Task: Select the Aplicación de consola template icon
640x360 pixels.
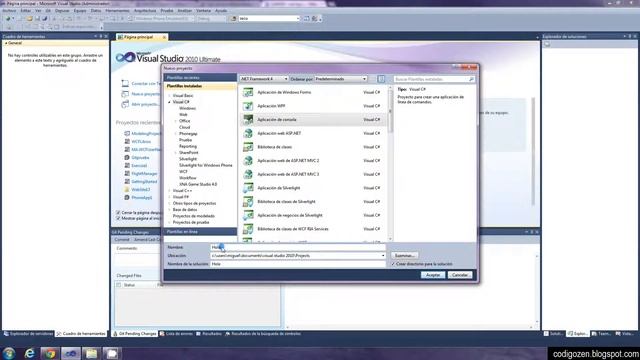Action: (x=248, y=120)
